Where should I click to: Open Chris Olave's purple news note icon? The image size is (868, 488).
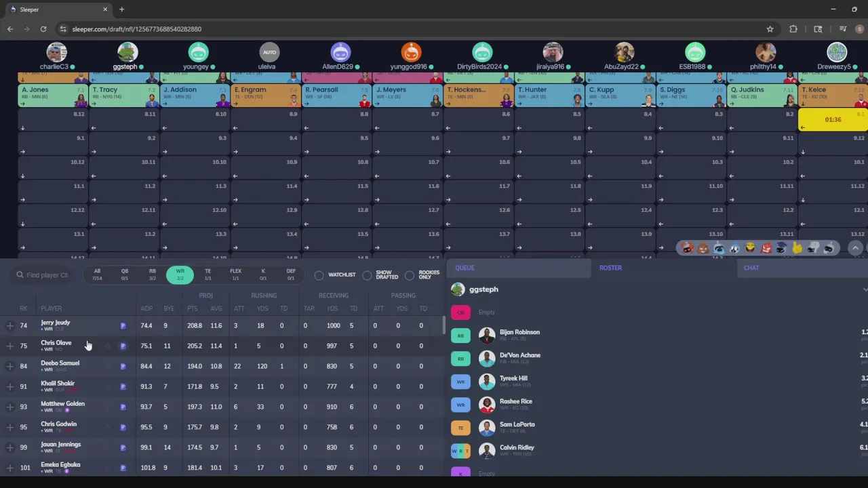point(123,346)
